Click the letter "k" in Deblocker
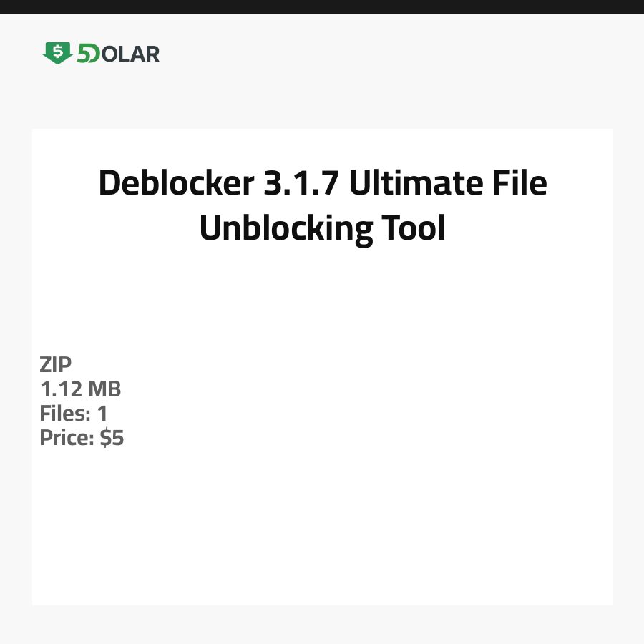The image size is (644, 644). (x=214, y=183)
